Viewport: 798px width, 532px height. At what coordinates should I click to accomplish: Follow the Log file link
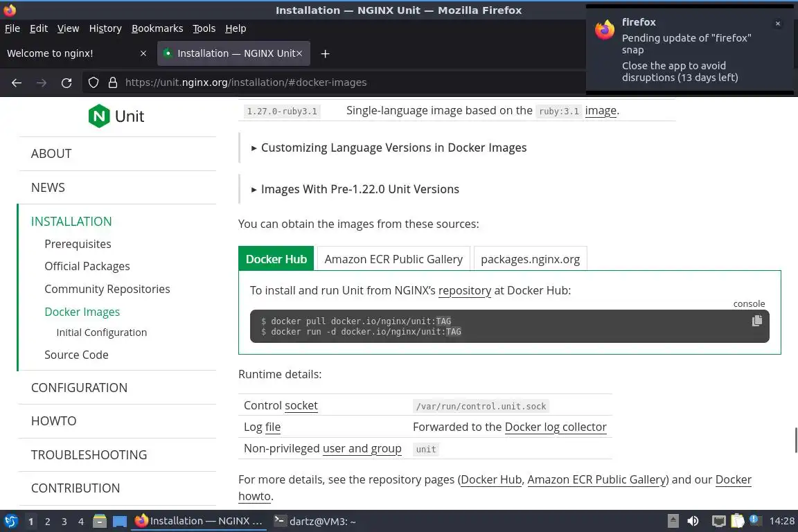(x=273, y=427)
